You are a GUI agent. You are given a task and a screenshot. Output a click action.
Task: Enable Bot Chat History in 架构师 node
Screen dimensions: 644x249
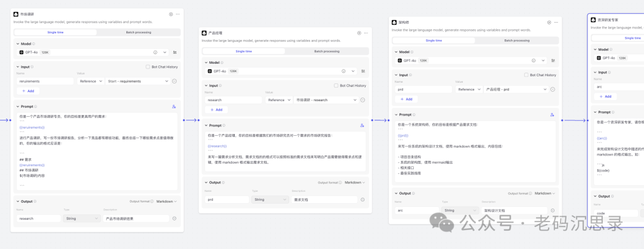tap(526, 75)
